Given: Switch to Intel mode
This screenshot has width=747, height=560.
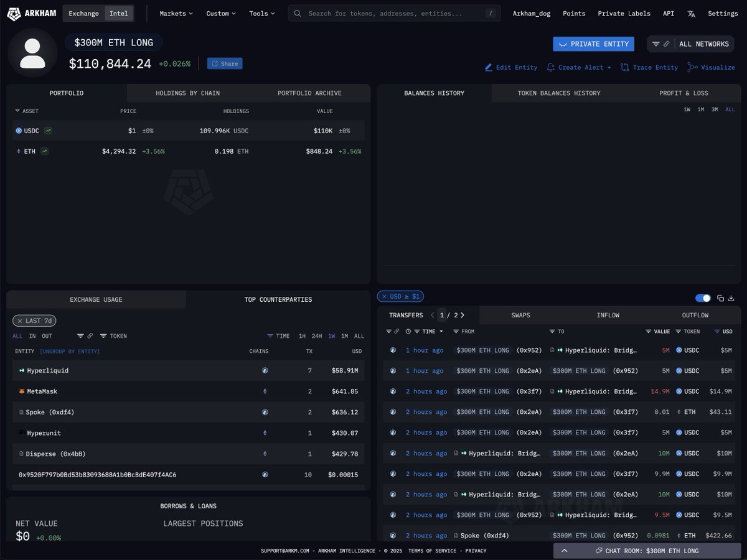Looking at the screenshot, I should pyautogui.click(x=118, y=14).
